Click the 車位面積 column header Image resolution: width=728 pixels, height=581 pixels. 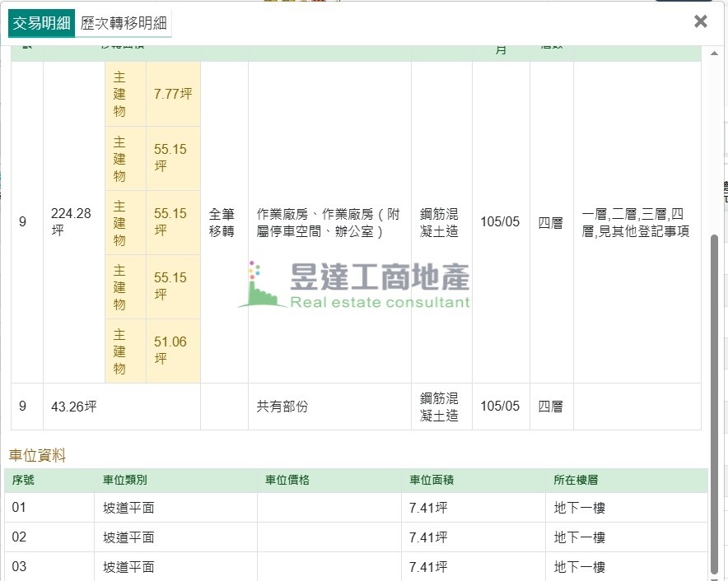point(431,480)
